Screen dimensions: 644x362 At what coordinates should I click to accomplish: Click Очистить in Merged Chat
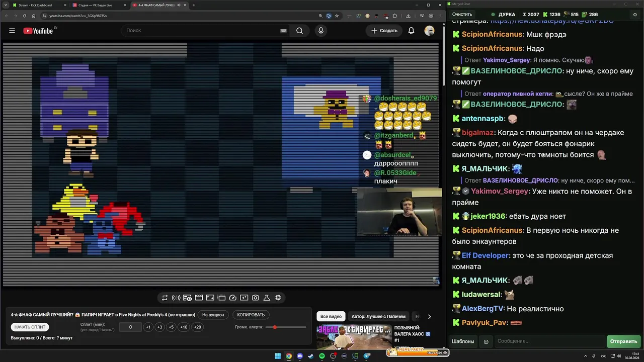point(462,15)
